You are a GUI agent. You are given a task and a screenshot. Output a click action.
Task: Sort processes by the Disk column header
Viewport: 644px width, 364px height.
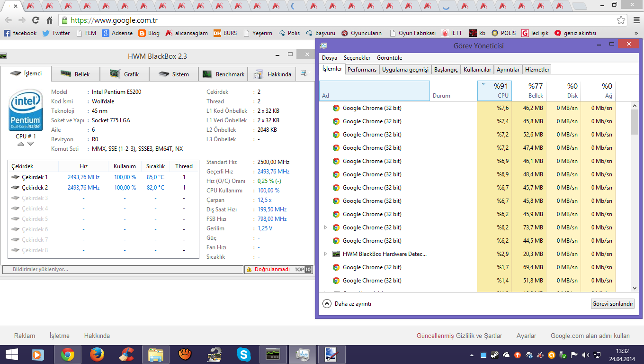(x=563, y=91)
